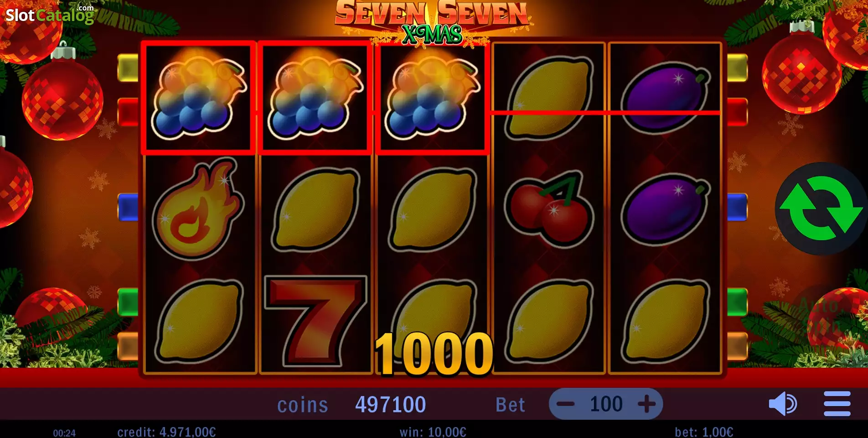
Task: Click the top plum symbol on fifth reel
Action: click(x=666, y=97)
